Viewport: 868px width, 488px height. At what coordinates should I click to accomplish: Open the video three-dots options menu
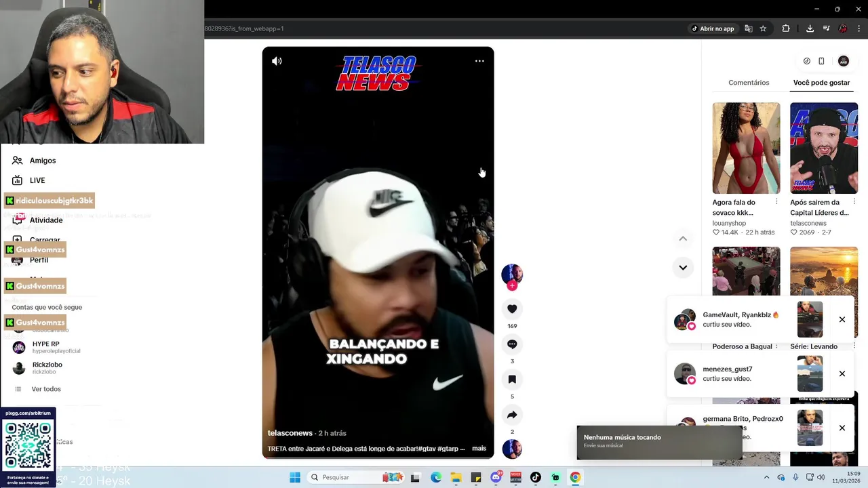tap(479, 61)
